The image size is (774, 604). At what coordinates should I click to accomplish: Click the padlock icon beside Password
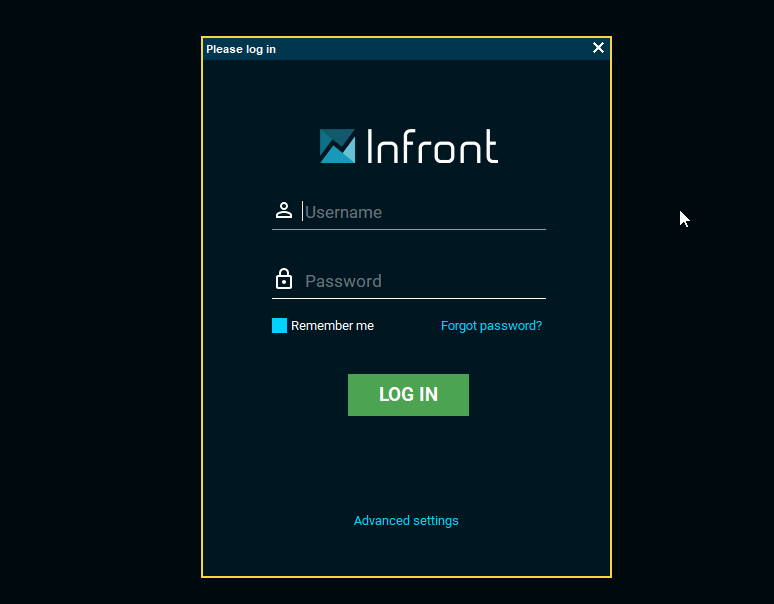[x=284, y=279]
